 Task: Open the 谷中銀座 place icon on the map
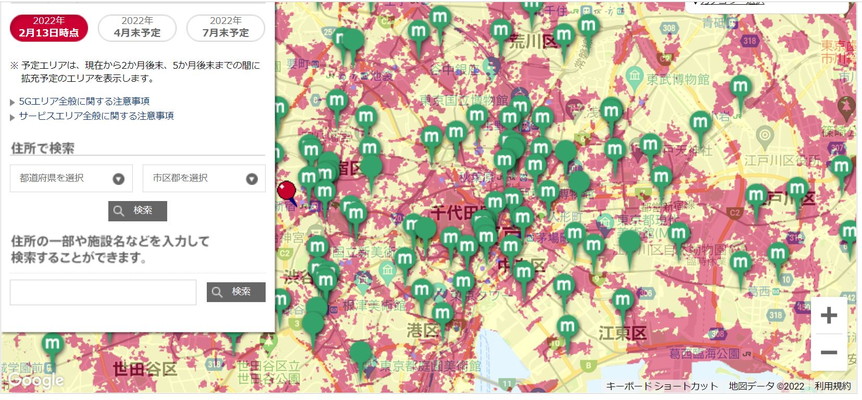coord(491,67)
